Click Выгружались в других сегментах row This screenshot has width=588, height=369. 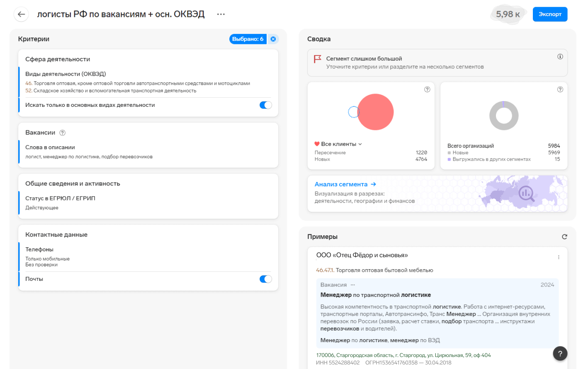point(504,159)
